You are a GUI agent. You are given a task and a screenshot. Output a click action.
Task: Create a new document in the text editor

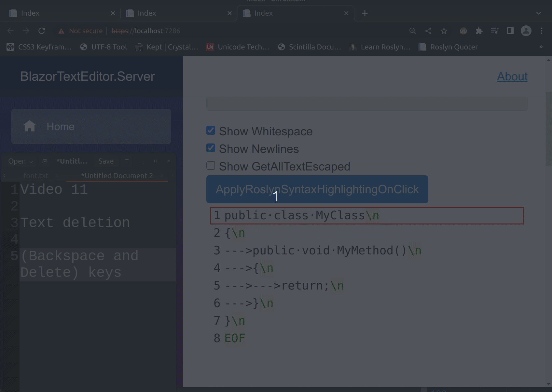(45, 161)
